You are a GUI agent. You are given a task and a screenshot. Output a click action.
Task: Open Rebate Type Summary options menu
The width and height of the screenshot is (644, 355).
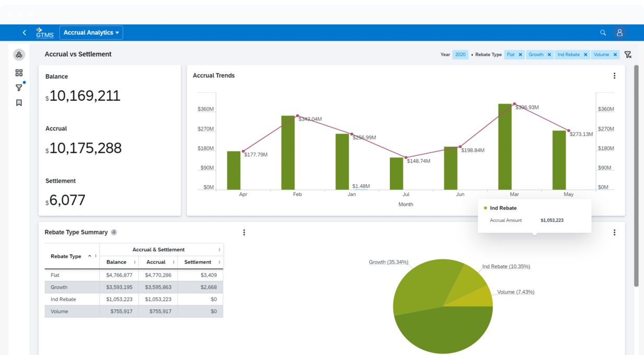point(244,232)
